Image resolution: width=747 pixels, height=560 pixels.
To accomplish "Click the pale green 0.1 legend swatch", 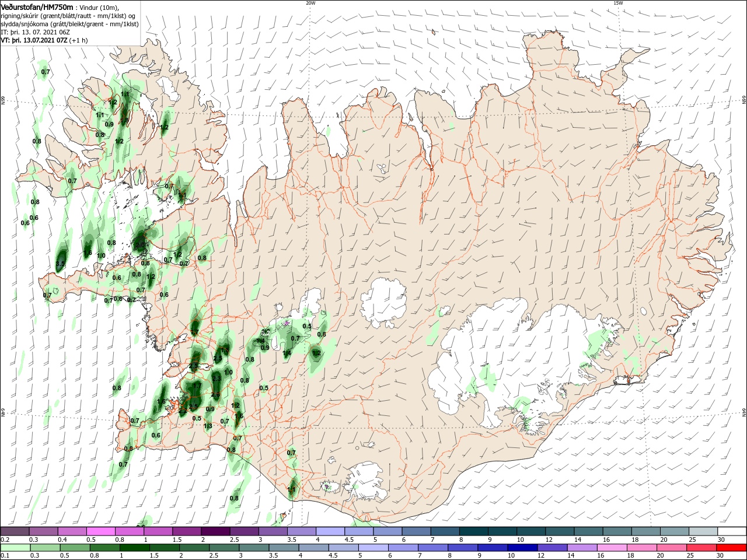I will [x=15, y=548].
